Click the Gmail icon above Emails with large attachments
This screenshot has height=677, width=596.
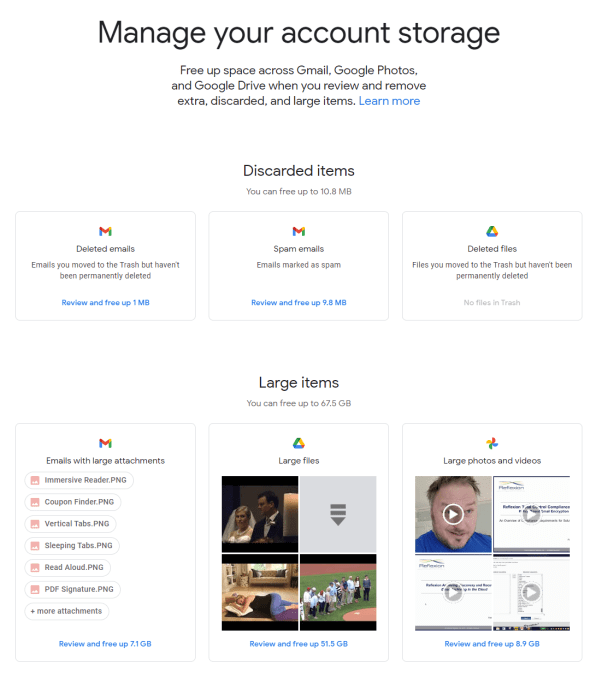click(x=105, y=443)
